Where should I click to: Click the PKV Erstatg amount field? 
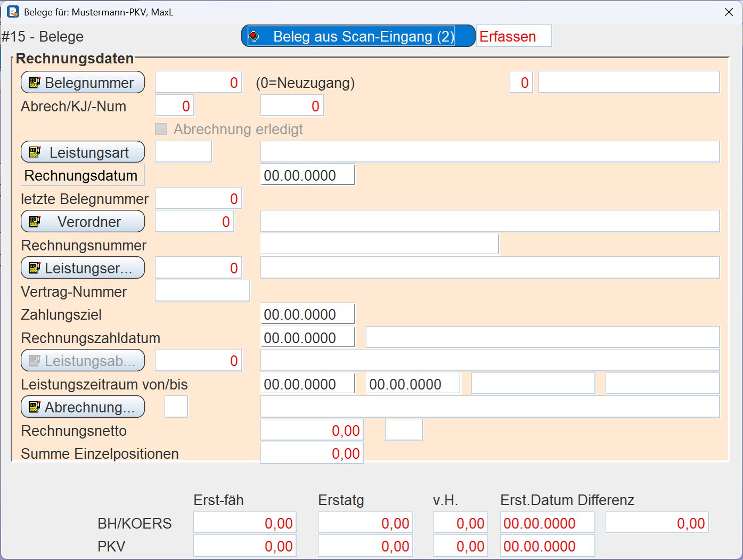365,546
